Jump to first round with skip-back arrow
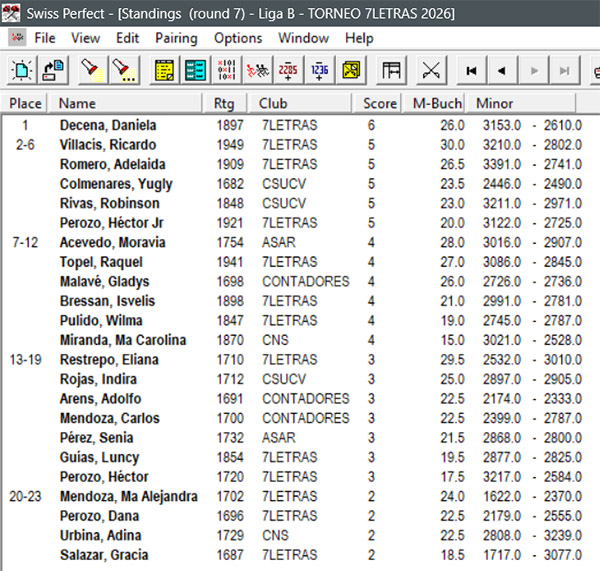Viewport: 600px width, 571px height. pos(469,70)
